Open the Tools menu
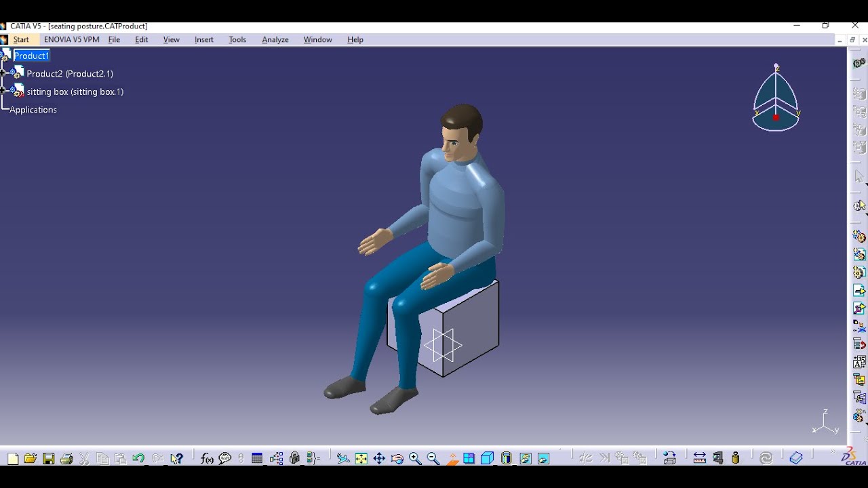This screenshot has width=868, height=488. pos(237,40)
